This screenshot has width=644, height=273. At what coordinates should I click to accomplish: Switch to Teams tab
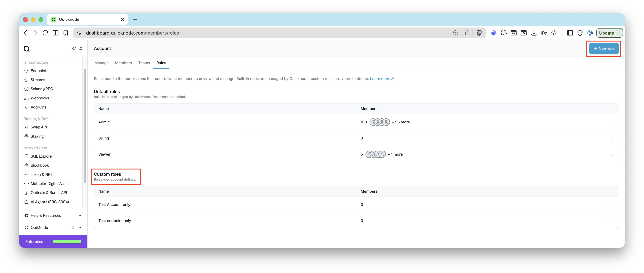[x=144, y=63]
